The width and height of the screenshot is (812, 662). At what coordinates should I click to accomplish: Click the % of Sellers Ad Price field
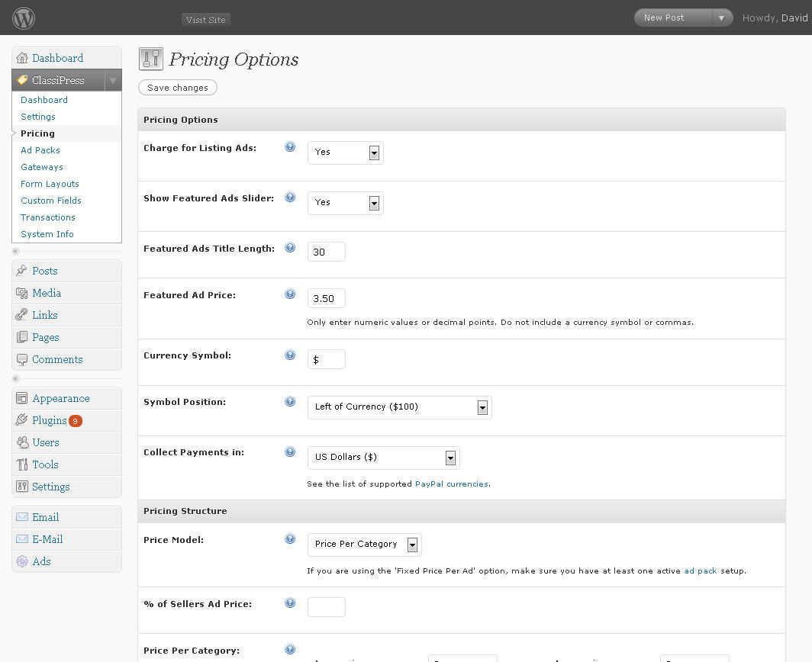[x=327, y=607]
